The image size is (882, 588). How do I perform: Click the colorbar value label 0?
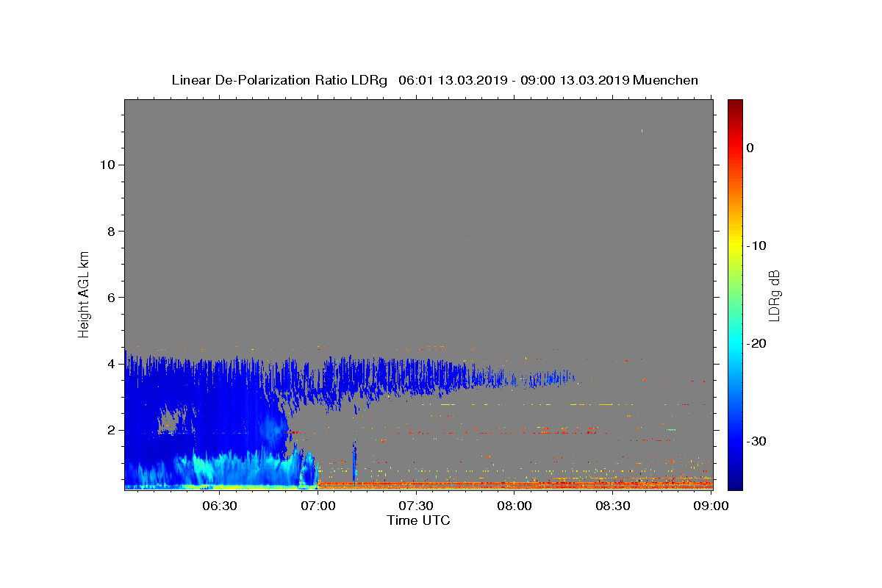coord(750,148)
